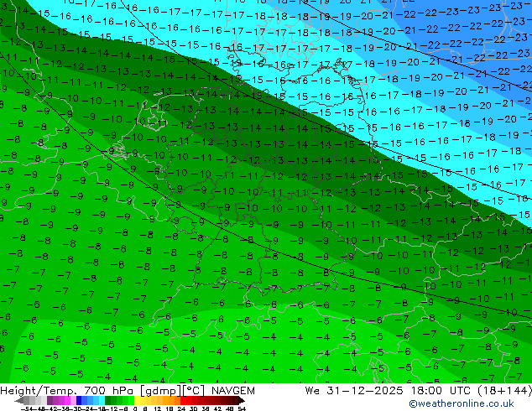Pick the bright red swatch in the legend
This screenshot has width=532, height=411.
point(183,400)
